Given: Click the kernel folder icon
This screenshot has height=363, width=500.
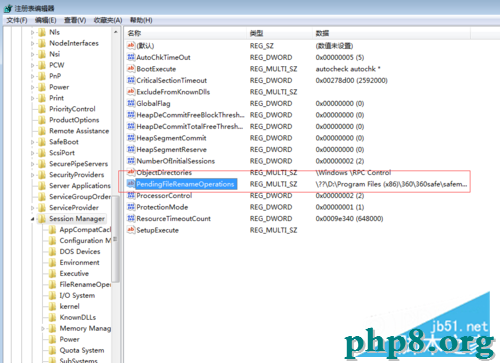Looking at the screenshot, I should tap(52, 306).
